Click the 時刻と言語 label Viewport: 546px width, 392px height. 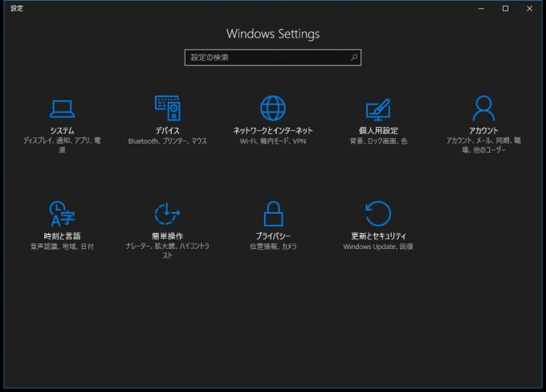pos(62,236)
